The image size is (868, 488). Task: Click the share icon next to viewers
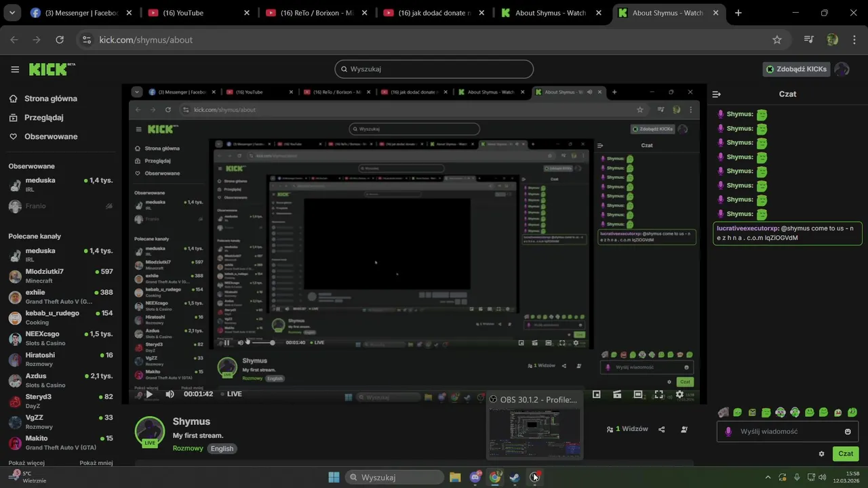tap(662, 429)
